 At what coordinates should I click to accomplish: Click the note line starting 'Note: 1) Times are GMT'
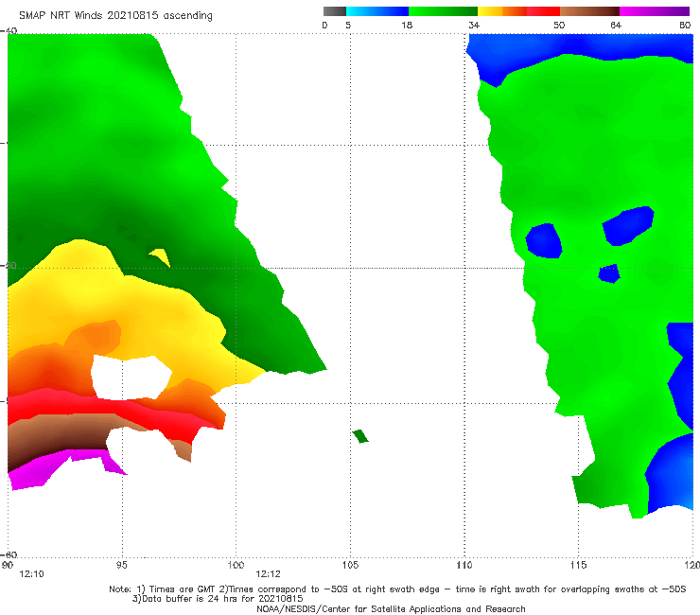coord(397,589)
